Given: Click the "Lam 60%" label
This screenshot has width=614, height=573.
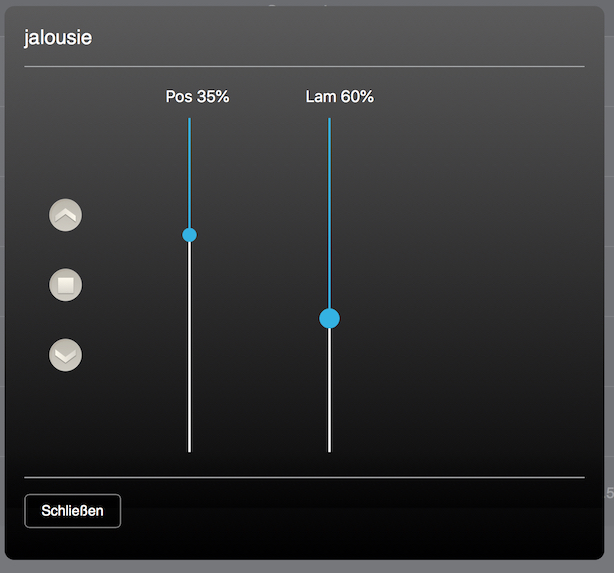Looking at the screenshot, I should coord(339,97).
